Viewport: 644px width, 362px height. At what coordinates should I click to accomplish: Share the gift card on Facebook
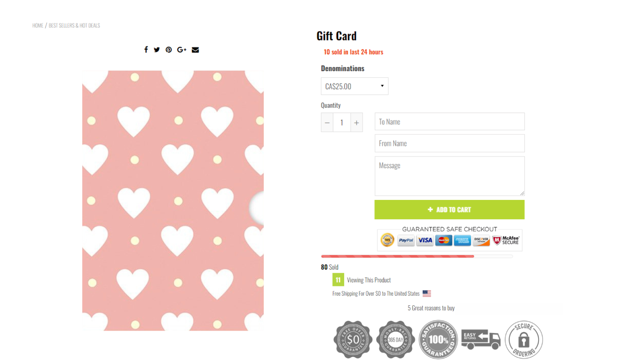pyautogui.click(x=146, y=49)
